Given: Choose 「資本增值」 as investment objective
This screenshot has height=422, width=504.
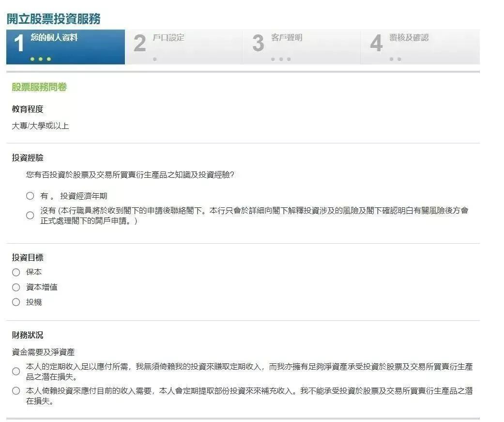Looking at the screenshot, I should [x=15, y=287].
